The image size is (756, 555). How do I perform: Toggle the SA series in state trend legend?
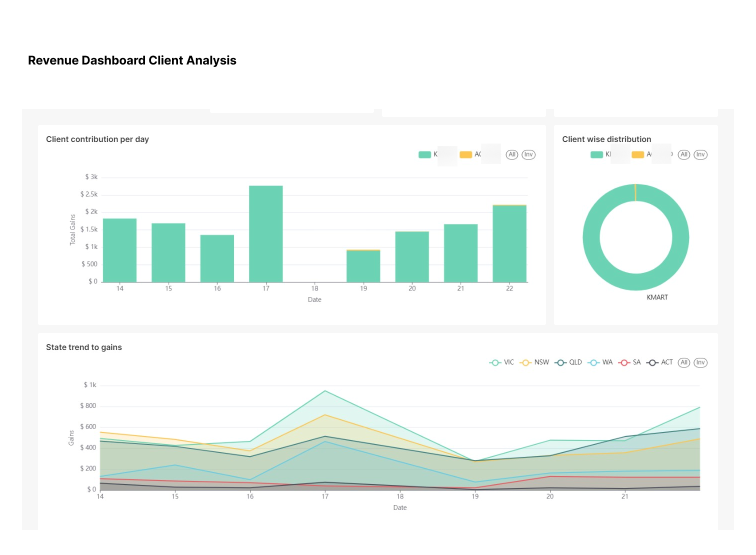click(629, 362)
